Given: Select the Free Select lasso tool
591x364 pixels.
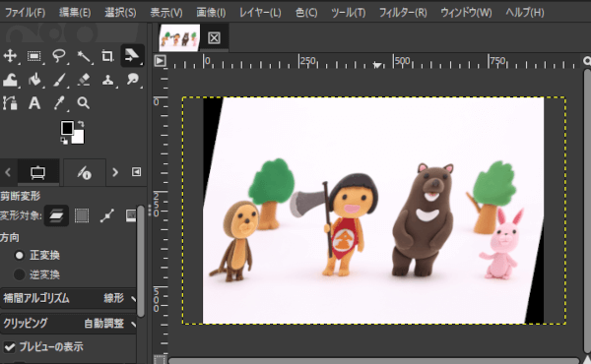Looking at the screenshot, I should coord(59,56).
